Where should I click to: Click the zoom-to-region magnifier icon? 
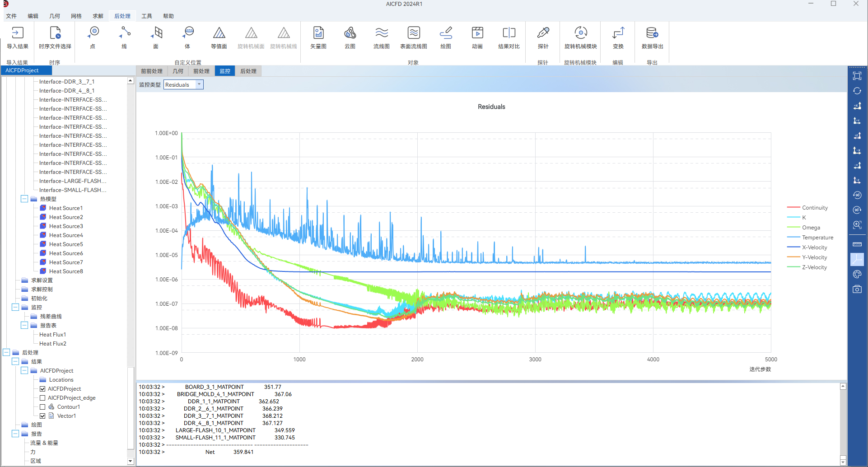(x=857, y=224)
